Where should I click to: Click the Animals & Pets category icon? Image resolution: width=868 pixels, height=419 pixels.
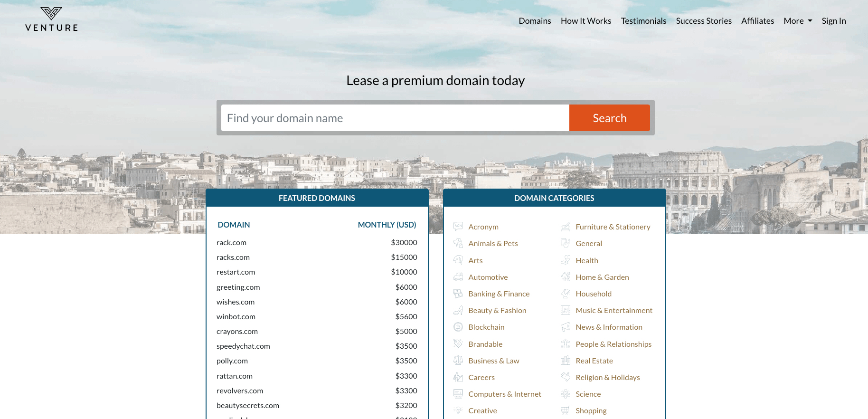458,243
